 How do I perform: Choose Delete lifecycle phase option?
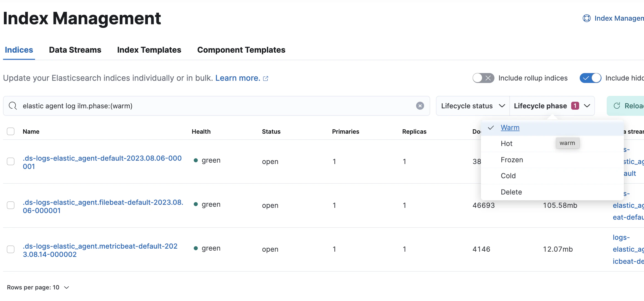pyautogui.click(x=552, y=192)
